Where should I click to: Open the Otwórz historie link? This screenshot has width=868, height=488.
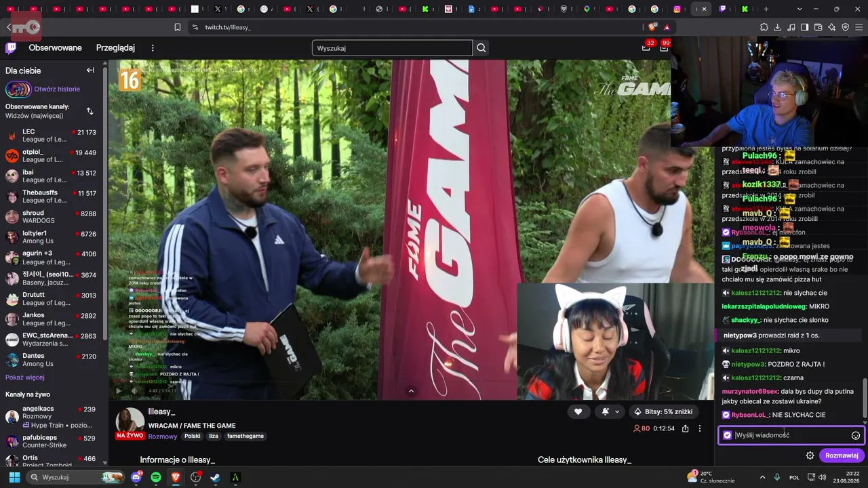tap(57, 89)
